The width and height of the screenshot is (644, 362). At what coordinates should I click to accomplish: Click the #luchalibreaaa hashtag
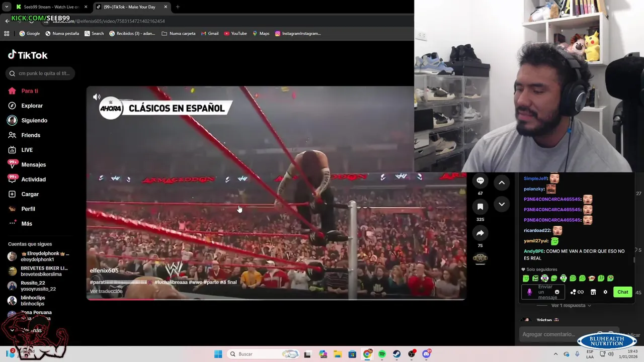click(x=171, y=282)
